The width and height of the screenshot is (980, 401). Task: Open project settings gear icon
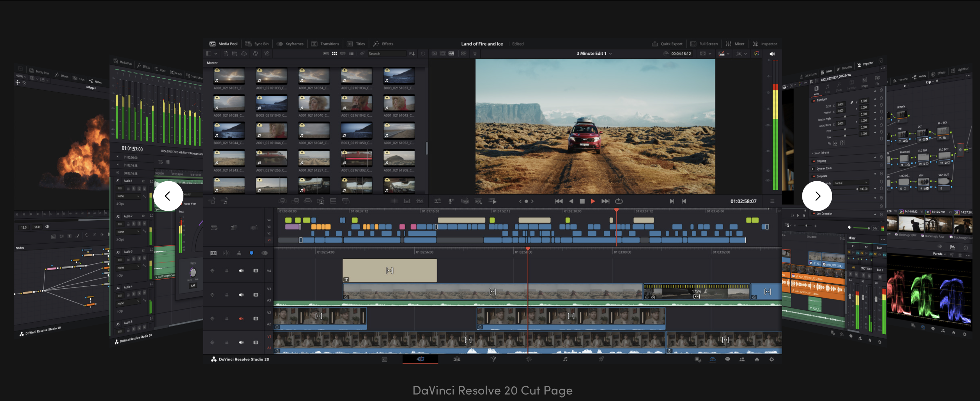(x=772, y=359)
